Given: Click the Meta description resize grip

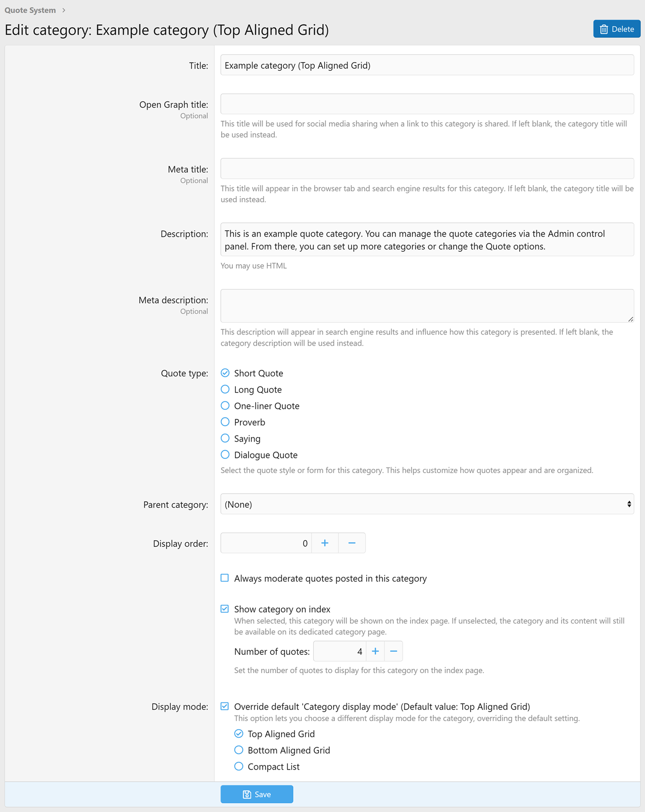Looking at the screenshot, I should pyautogui.click(x=631, y=319).
